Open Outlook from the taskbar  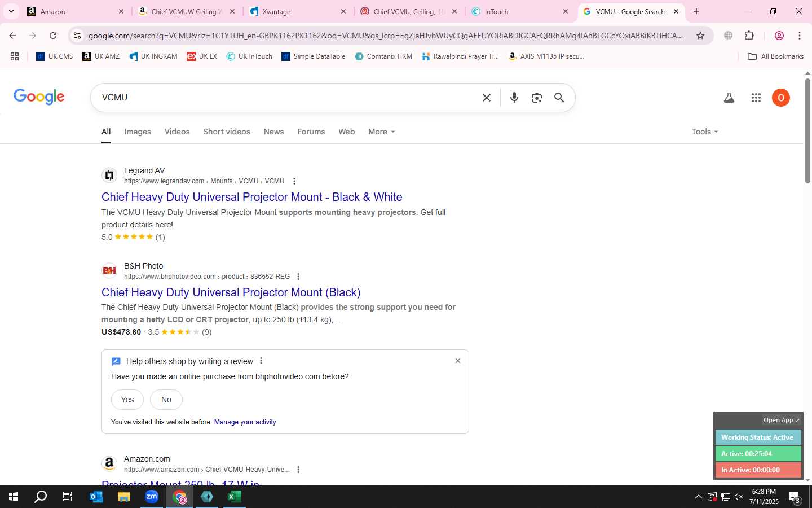96,497
